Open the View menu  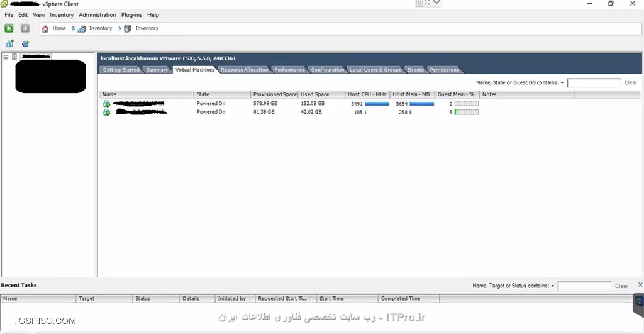click(x=39, y=15)
